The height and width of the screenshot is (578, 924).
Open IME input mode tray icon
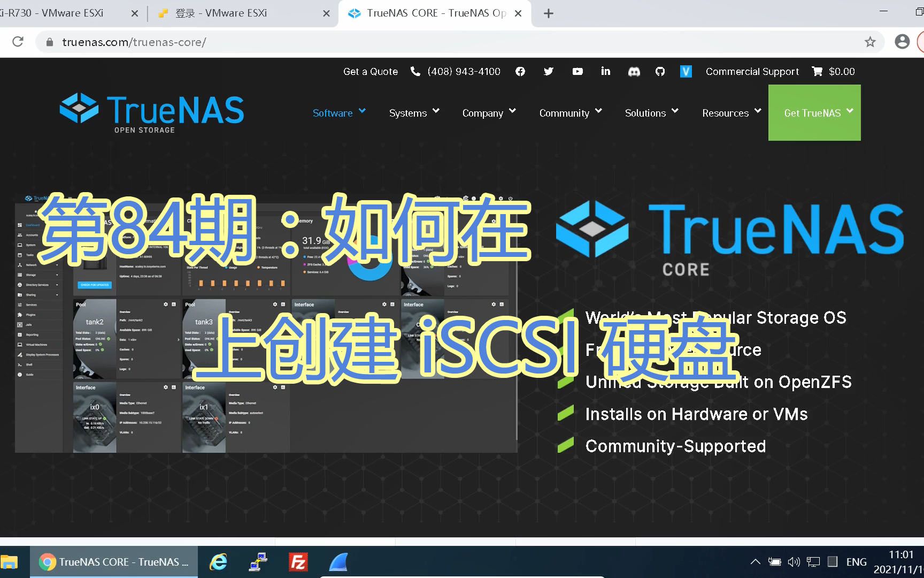click(833, 562)
